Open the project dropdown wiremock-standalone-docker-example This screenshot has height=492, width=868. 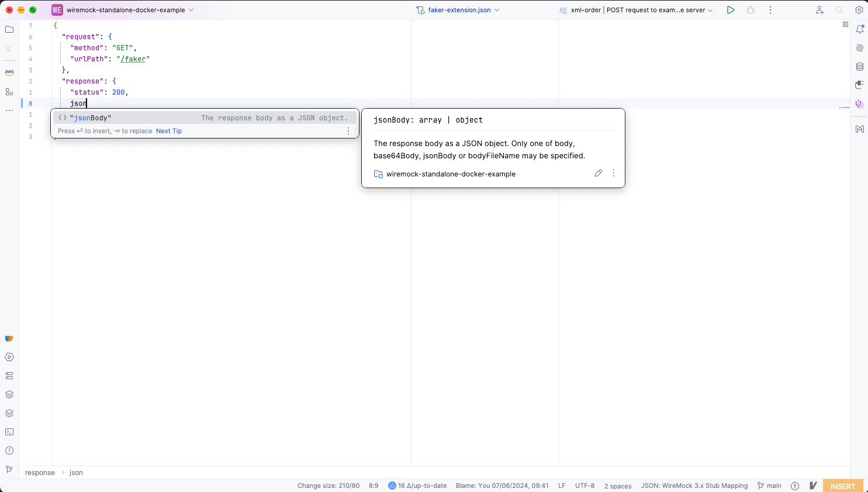pyautogui.click(x=130, y=10)
